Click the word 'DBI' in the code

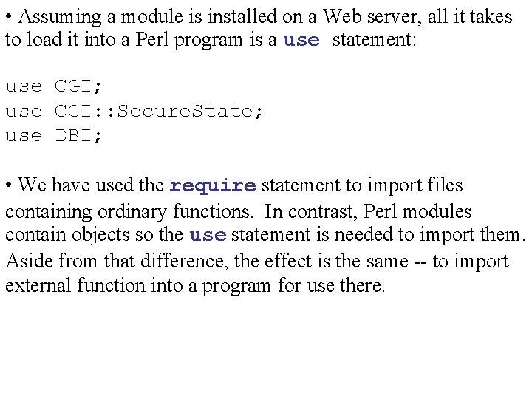[74, 135]
